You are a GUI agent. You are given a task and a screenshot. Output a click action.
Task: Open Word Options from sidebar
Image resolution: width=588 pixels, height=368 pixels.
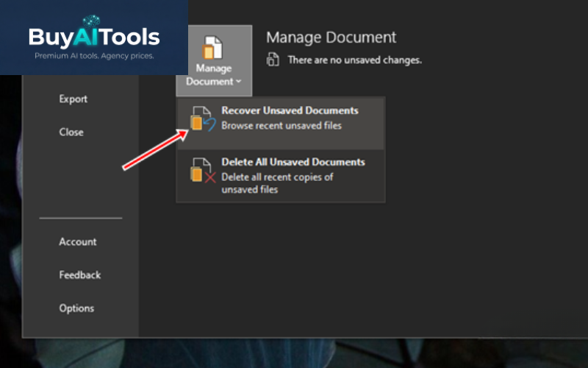[76, 308]
